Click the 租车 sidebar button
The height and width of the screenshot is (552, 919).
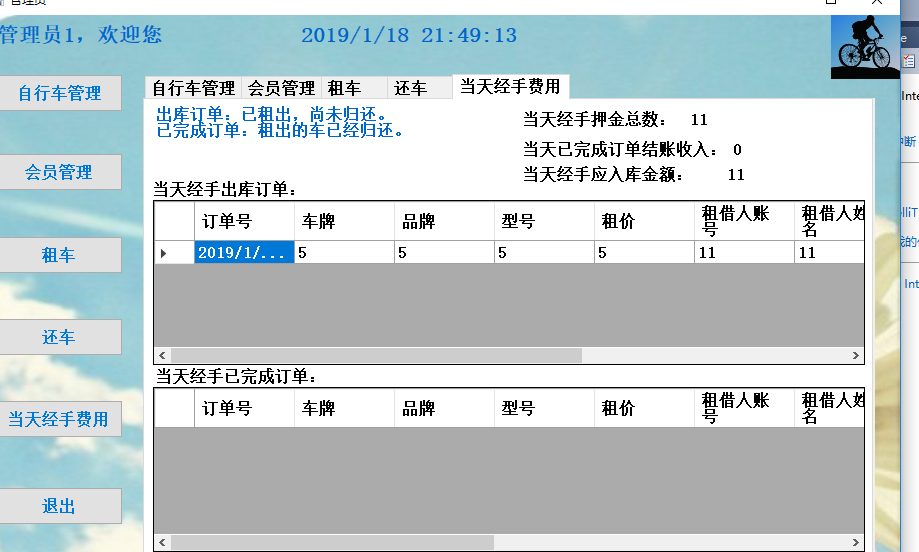coord(59,255)
